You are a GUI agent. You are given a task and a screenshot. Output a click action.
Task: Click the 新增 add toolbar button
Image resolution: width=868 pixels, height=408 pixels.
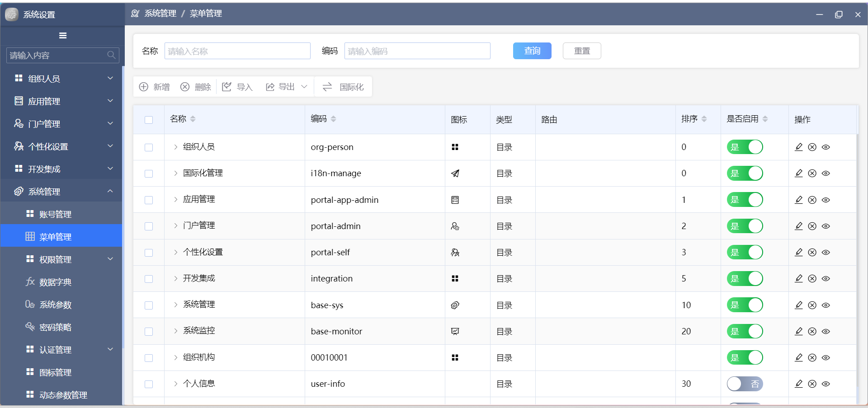coord(154,87)
